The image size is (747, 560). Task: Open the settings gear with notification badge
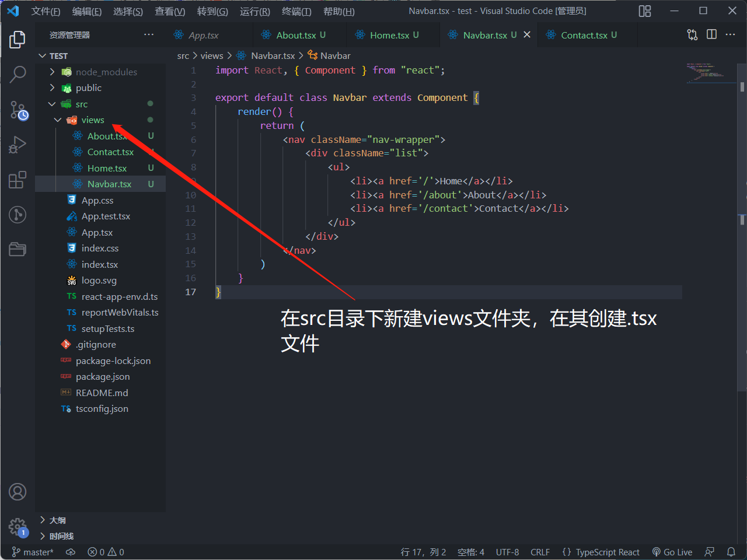point(17,527)
